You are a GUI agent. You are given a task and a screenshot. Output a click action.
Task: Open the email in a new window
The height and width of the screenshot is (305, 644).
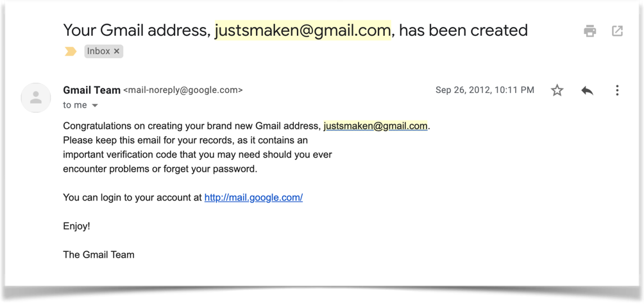click(x=617, y=31)
